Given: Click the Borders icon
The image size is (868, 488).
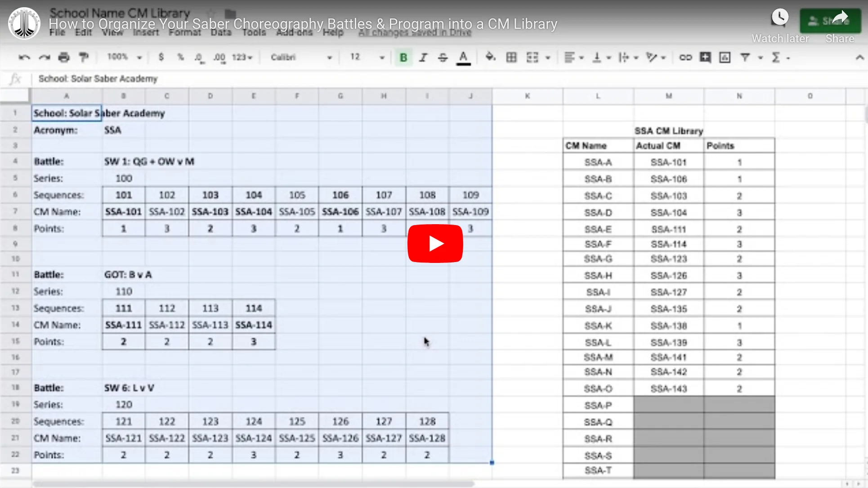Looking at the screenshot, I should point(511,57).
